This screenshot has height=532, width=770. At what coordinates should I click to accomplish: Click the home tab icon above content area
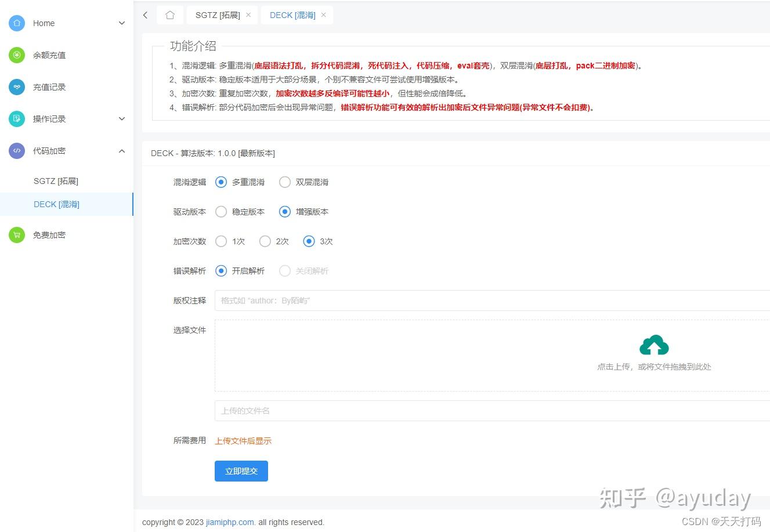click(170, 15)
